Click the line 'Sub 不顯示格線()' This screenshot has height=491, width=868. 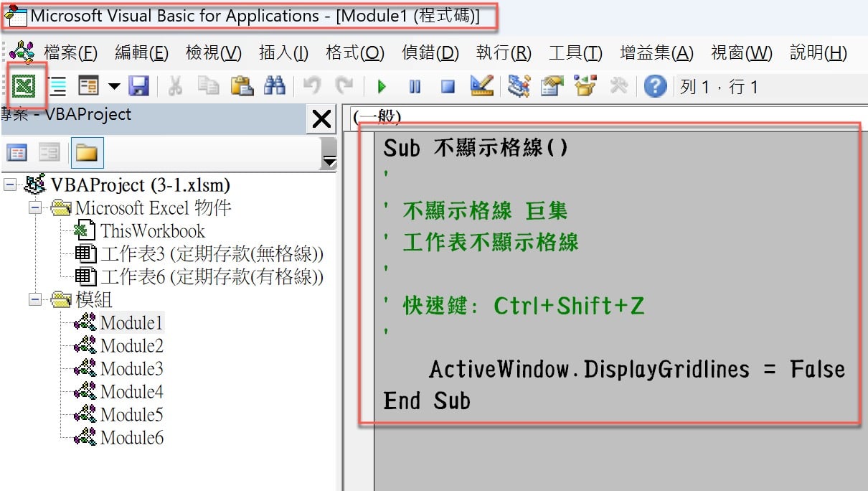476,149
